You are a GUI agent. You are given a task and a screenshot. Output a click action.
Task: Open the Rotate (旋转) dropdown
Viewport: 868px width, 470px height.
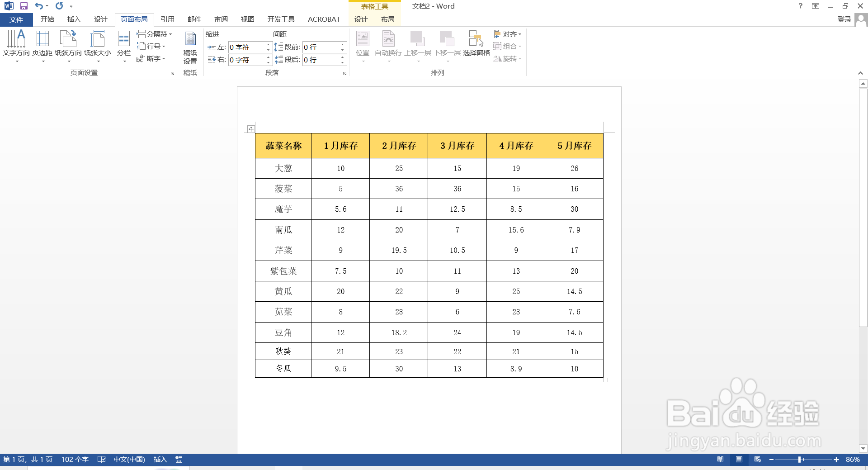coord(508,58)
